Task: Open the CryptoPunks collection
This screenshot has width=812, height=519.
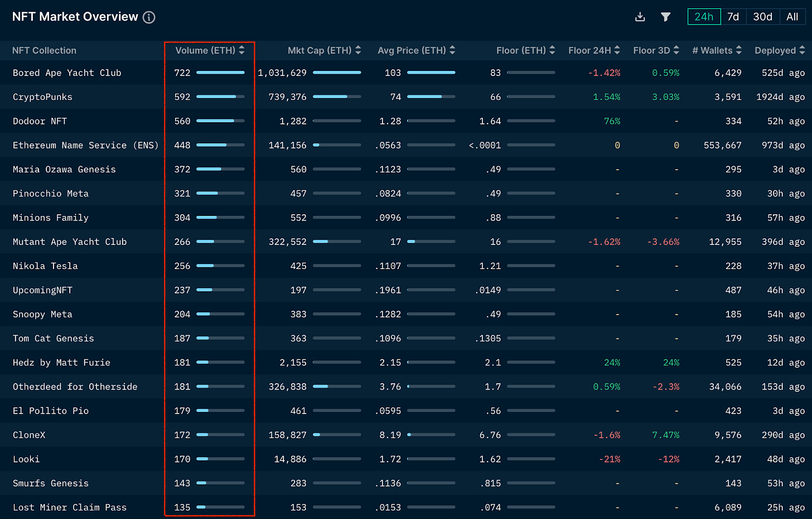Action: point(42,97)
